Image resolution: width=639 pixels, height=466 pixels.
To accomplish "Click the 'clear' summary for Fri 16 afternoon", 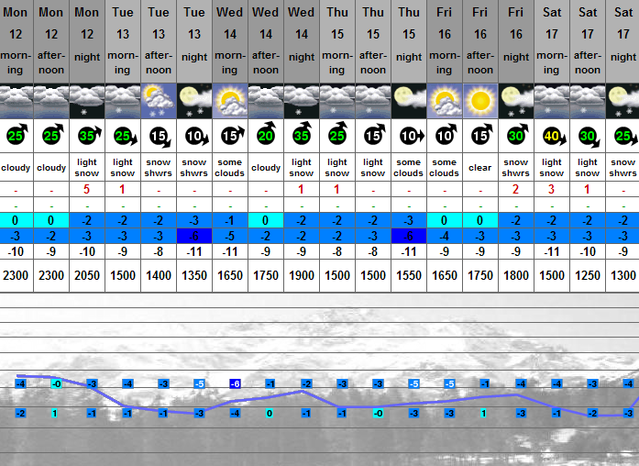I will pyautogui.click(x=480, y=168).
